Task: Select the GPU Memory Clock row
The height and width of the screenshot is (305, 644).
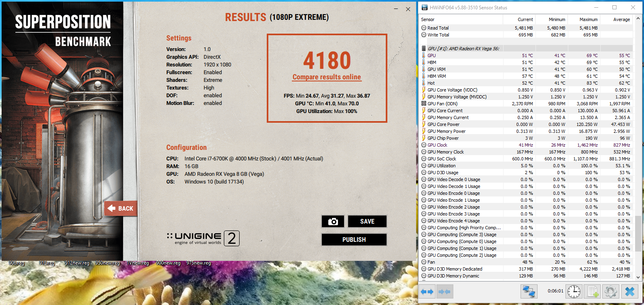Action: [x=526, y=152]
